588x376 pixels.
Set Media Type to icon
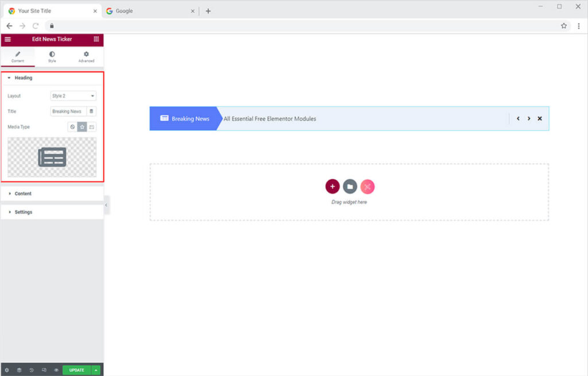(82, 127)
